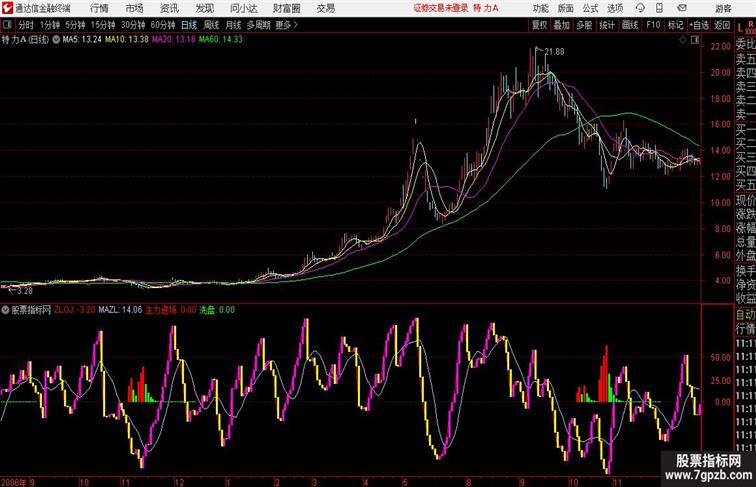Expand the 更多 period options
This screenshot has width=756, height=487.
287,25
